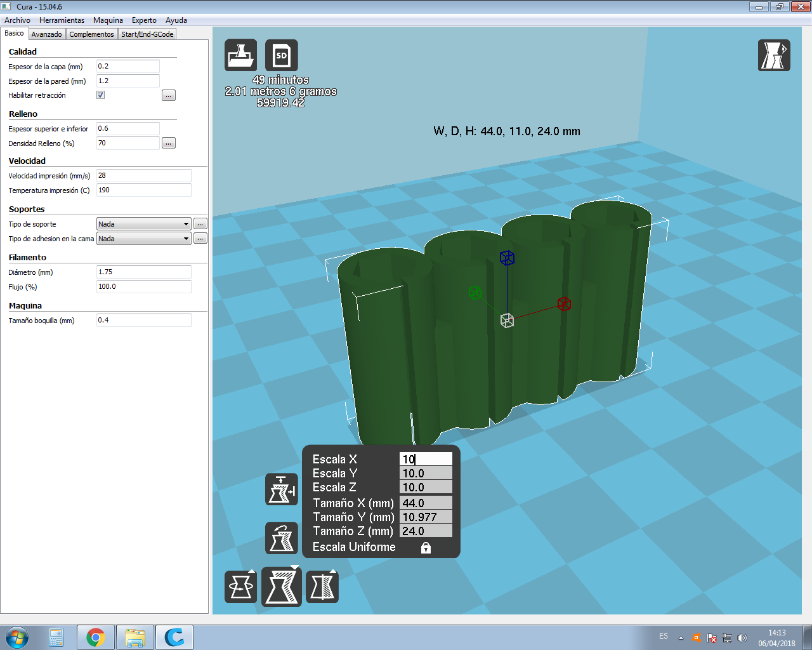Open the Herramientas menu

62,20
